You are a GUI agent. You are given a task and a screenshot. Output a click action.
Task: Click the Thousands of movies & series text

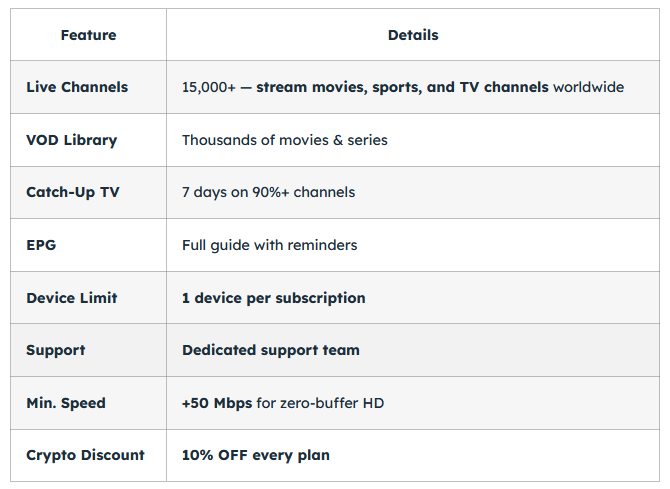[285, 140]
